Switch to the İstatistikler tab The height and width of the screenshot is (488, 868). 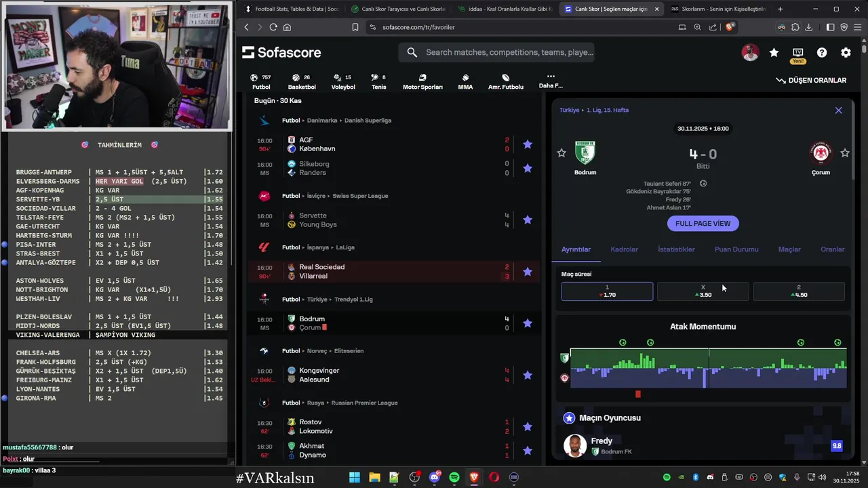point(676,249)
